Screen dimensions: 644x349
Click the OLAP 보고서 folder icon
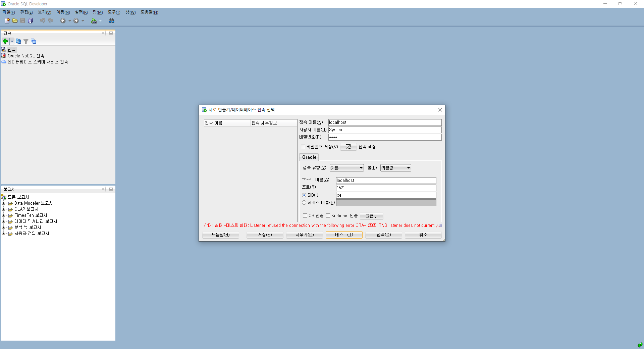(10, 209)
